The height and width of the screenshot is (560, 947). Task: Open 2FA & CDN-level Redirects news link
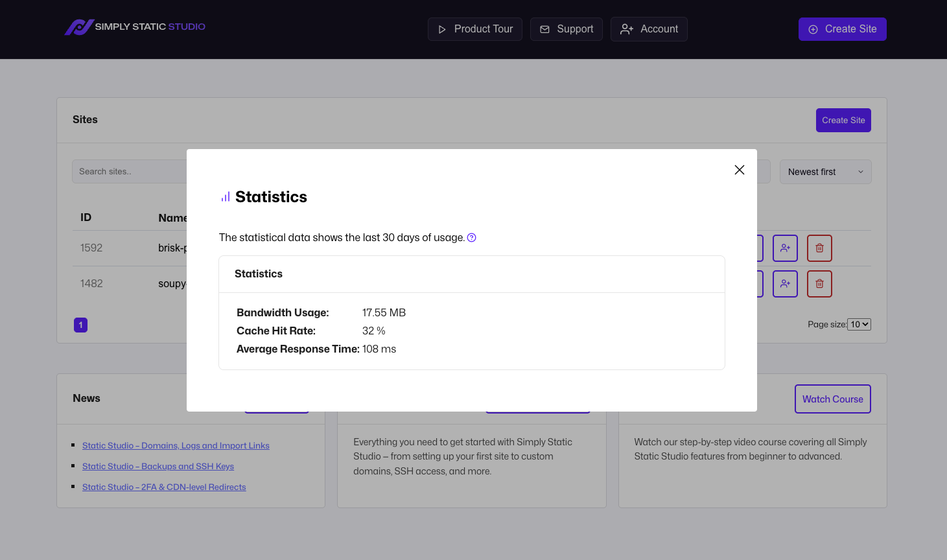pos(164,487)
